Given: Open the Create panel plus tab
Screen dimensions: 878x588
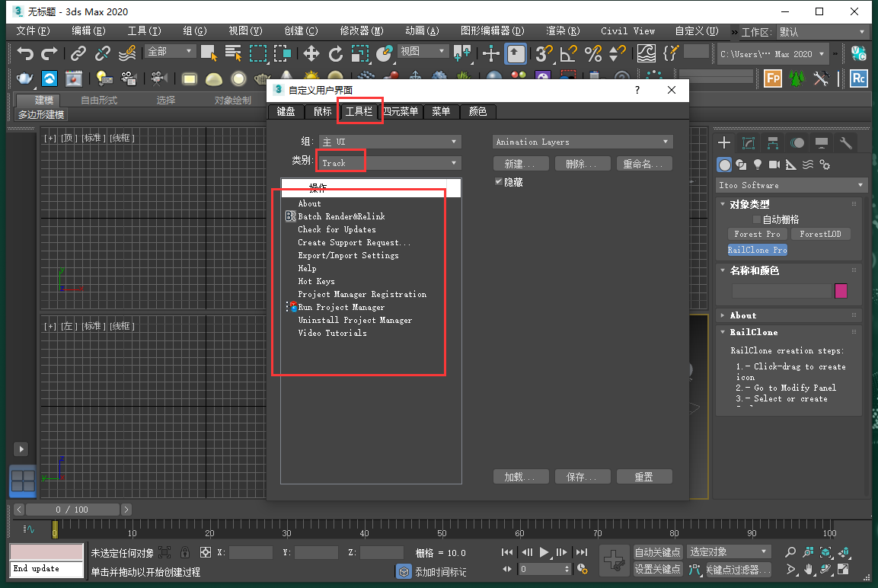Looking at the screenshot, I should pyautogui.click(x=724, y=142).
